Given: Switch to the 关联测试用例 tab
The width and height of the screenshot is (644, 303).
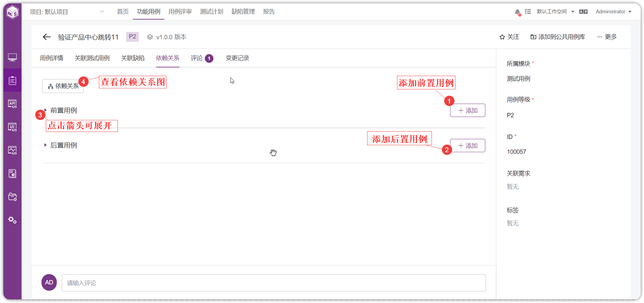Looking at the screenshot, I should 92,58.
